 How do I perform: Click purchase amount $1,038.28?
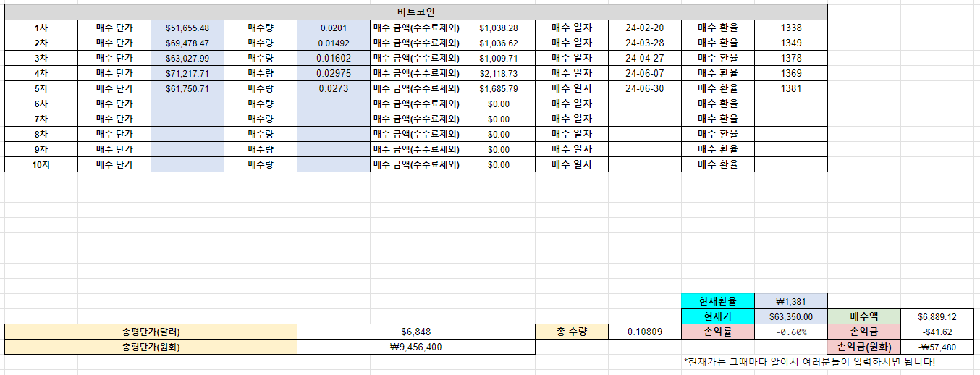point(499,28)
